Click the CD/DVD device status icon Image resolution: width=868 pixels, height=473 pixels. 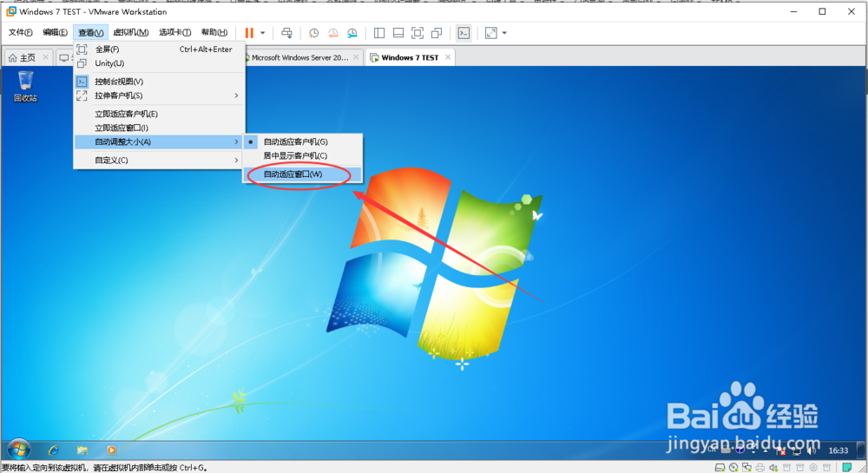coord(733,468)
